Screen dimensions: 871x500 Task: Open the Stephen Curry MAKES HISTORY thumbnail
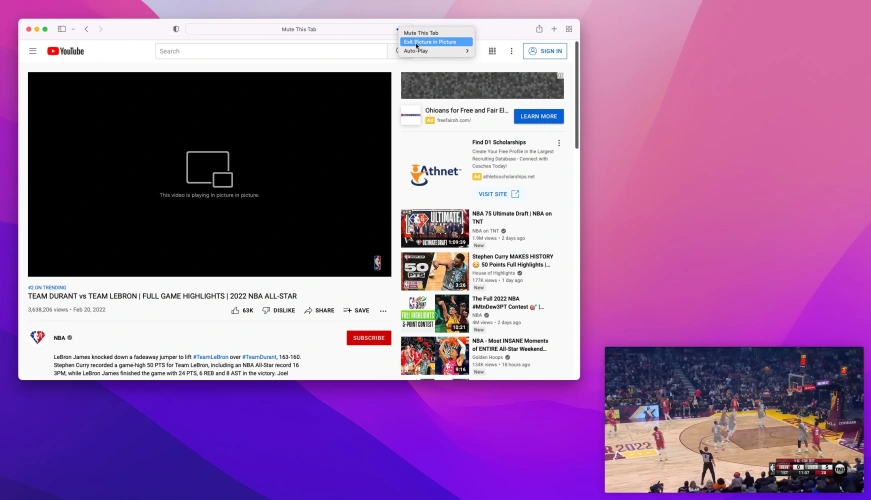(434, 271)
